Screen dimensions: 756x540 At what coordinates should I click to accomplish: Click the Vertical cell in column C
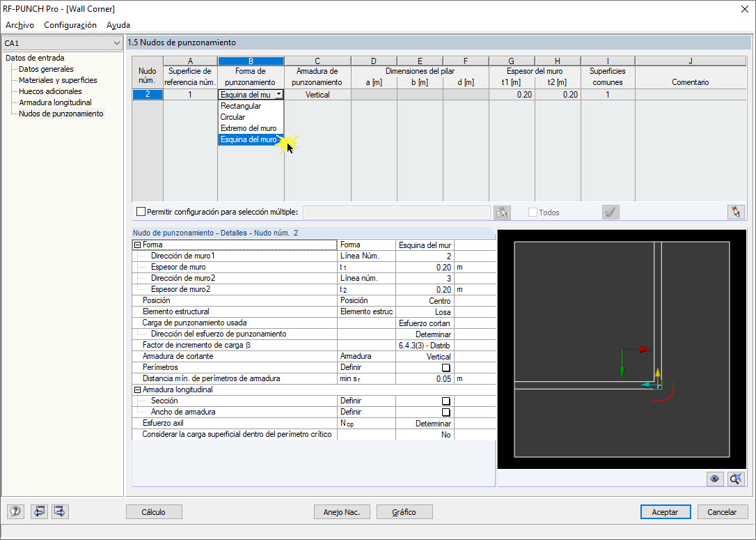pyautogui.click(x=317, y=95)
